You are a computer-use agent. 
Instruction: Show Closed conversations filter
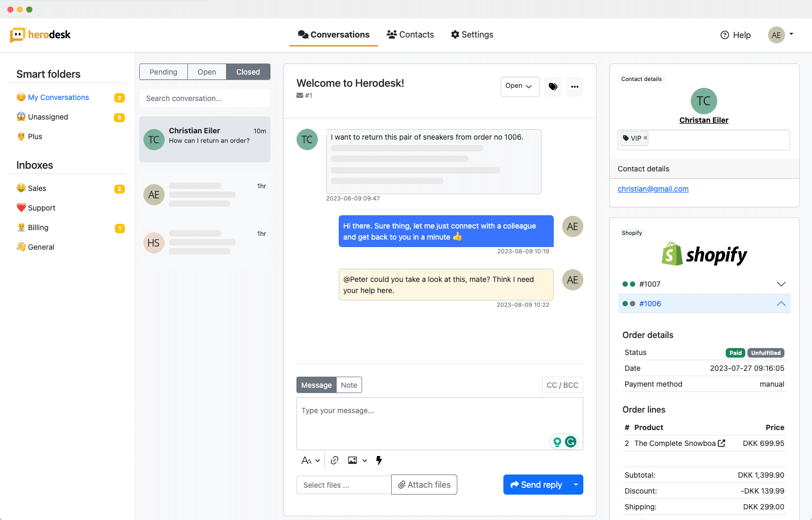tap(248, 72)
